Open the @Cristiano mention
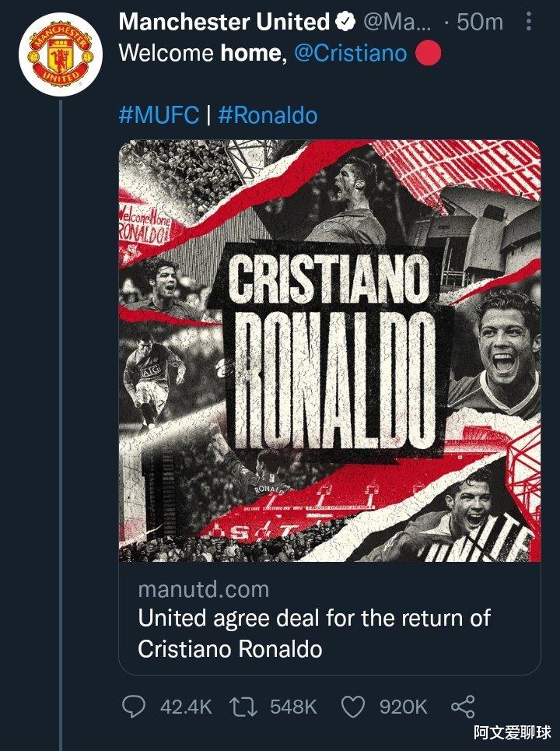 pyautogui.click(x=350, y=53)
